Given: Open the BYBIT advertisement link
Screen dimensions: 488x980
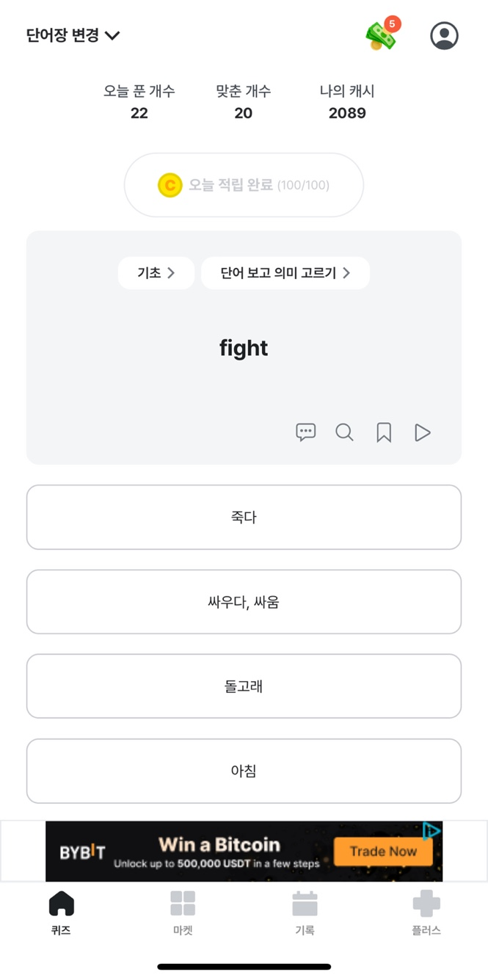Looking at the screenshot, I should click(244, 850).
